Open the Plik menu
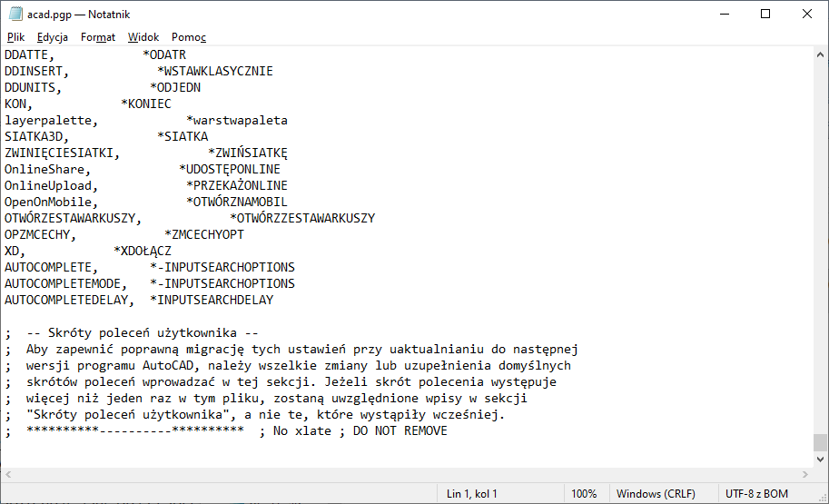 click(16, 37)
